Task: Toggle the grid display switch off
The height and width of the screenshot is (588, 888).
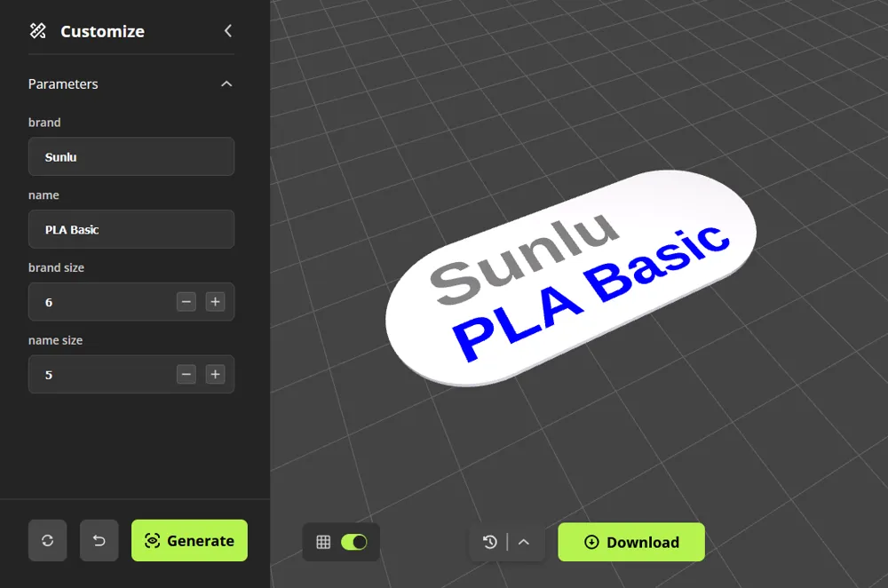Action: click(354, 542)
